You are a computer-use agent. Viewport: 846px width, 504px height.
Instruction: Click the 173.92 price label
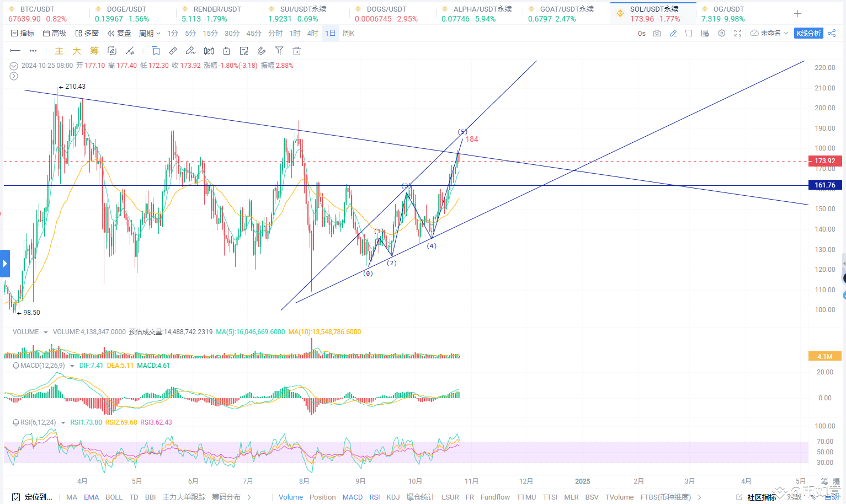[x=824, y=160]
